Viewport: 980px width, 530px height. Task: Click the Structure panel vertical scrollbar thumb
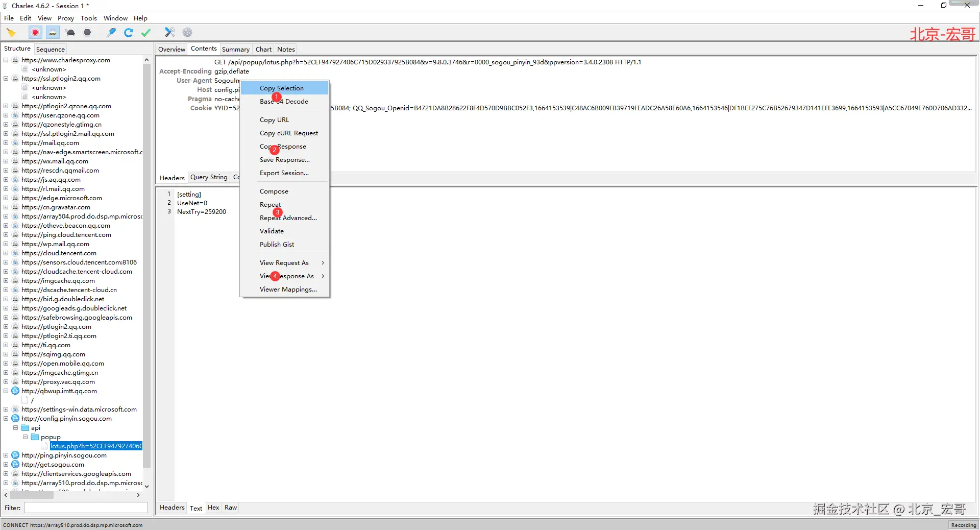point(147,266)
